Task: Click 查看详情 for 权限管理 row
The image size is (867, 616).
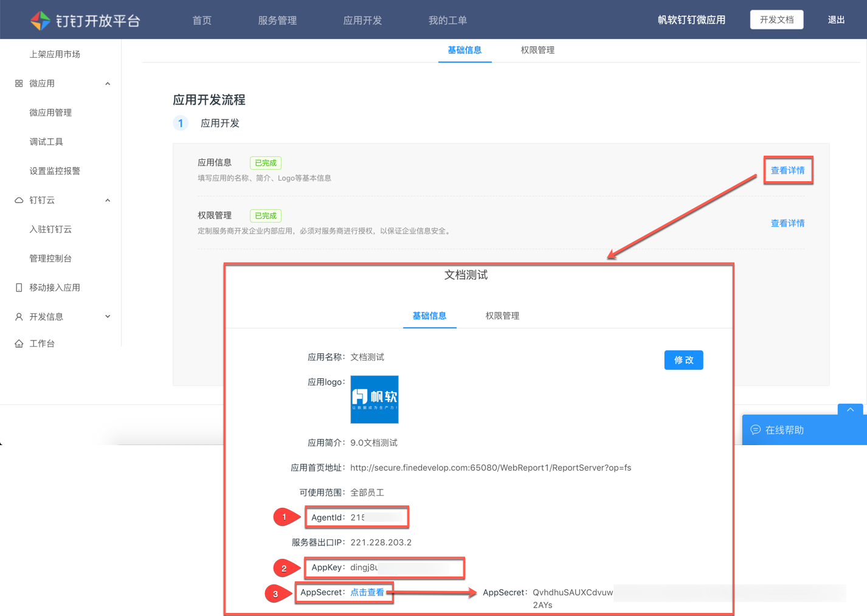Action: pos(787,224)
